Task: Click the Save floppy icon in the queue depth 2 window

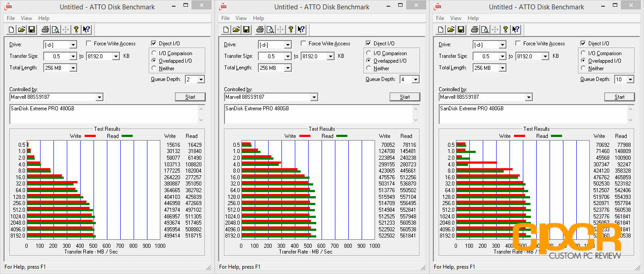Action: (32, 30)
